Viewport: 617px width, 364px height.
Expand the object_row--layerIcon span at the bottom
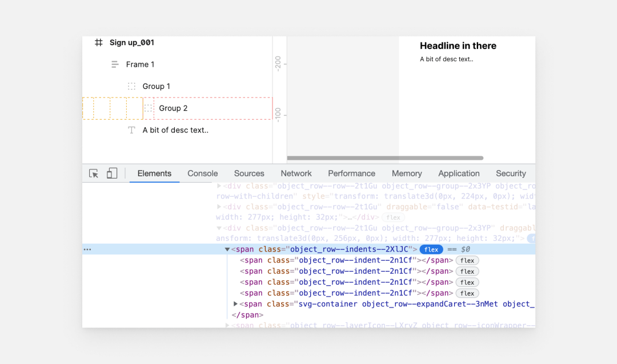click(227, 325)
